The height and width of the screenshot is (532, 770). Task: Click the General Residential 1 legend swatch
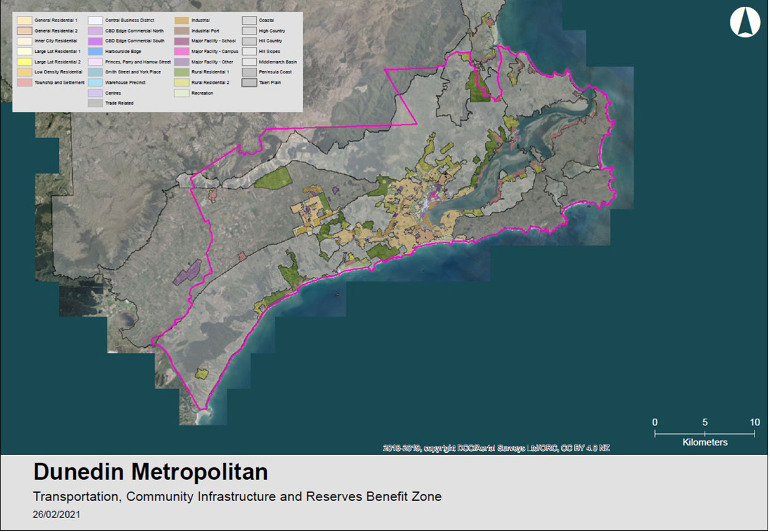click(x=25, y=20)
